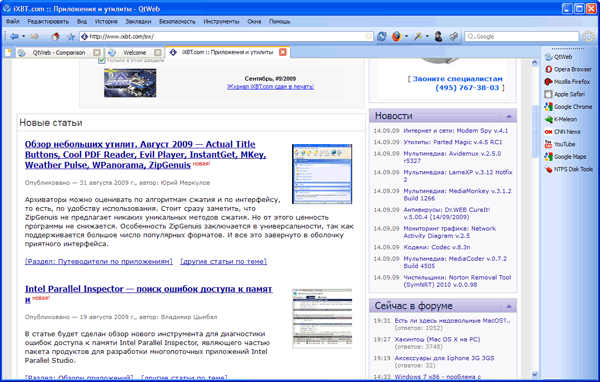Open the dropdown arrow next to Firefox icon

[406, 36]
